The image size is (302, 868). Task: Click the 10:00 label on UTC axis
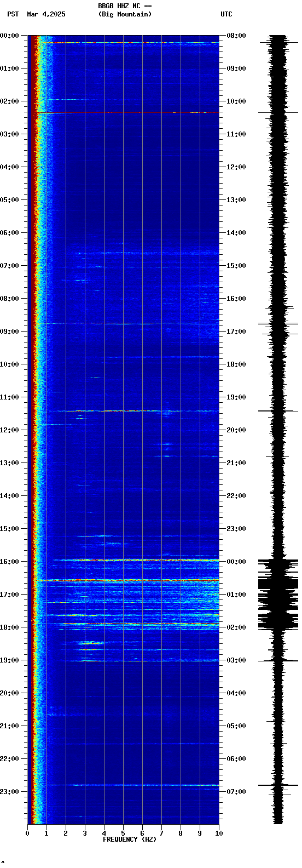point(236,101)
